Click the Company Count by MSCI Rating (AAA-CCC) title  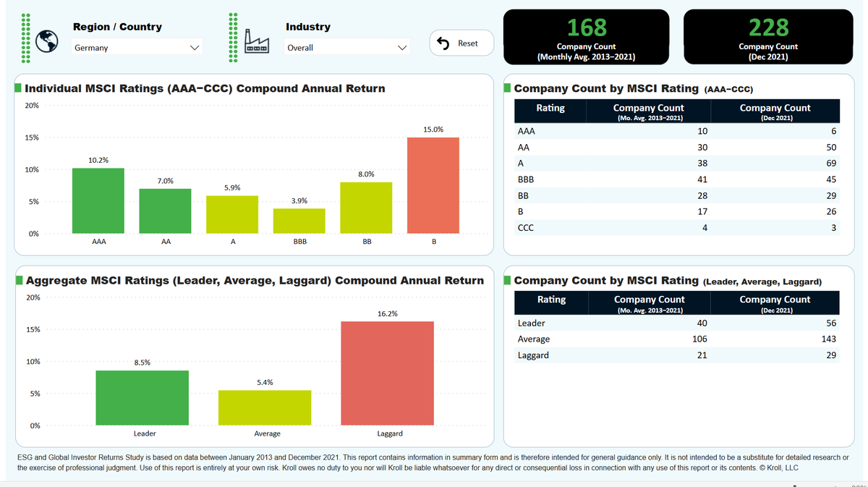point(634,88)
